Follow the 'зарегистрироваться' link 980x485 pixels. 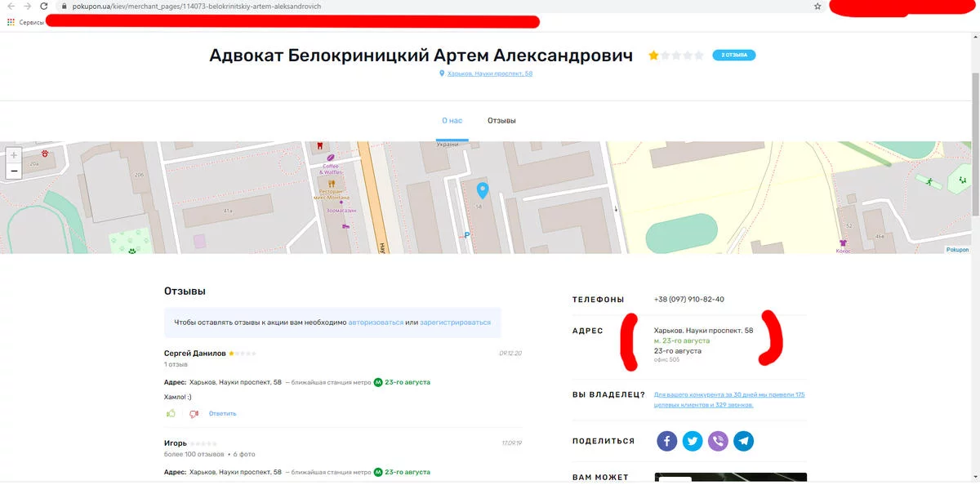click(456, 323)
